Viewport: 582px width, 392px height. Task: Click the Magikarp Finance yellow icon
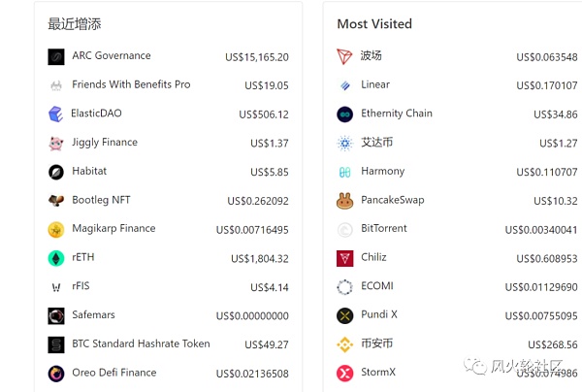click(x=55, y=230)
